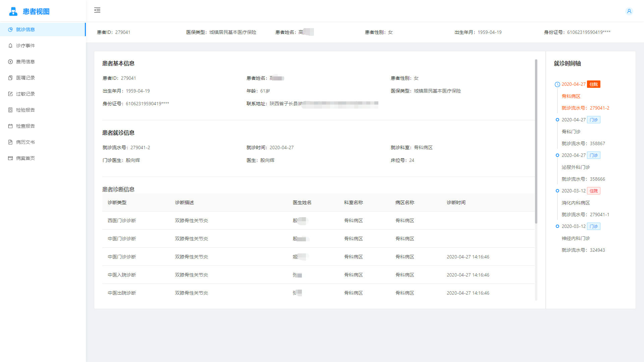Click 就诊流水号：279041-2 in timeline
Viewport: 644px width, 362px height.
click(x=586, y=108)
